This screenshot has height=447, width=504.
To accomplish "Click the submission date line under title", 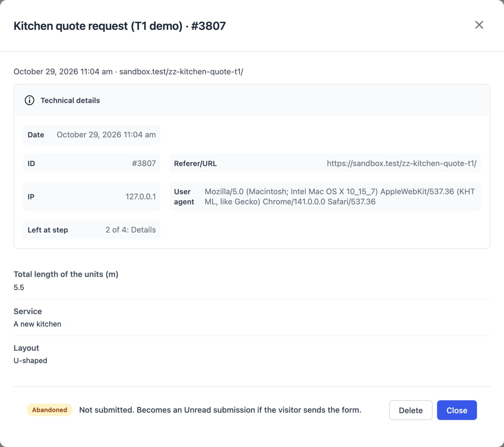I will click(x=129, y=72).
